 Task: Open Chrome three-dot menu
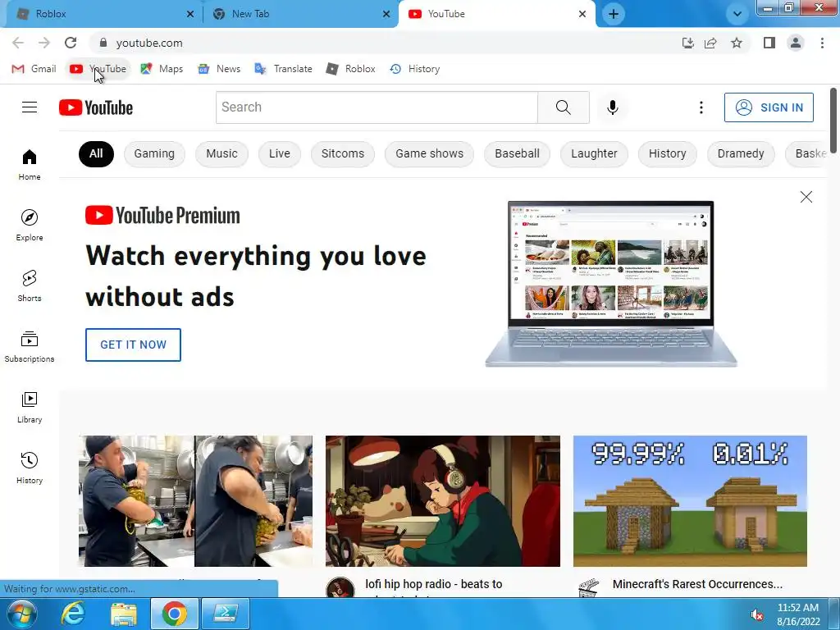click(822, 43)
